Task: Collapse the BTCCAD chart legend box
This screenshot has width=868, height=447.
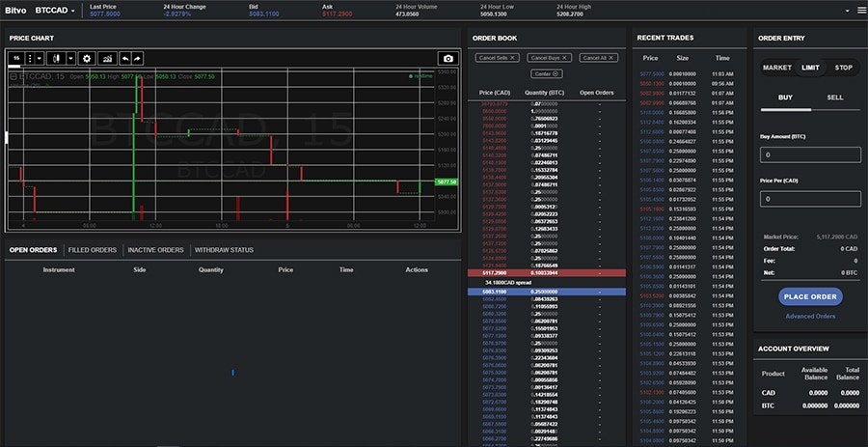Action: pyautogui.click(x=14, y=75)
